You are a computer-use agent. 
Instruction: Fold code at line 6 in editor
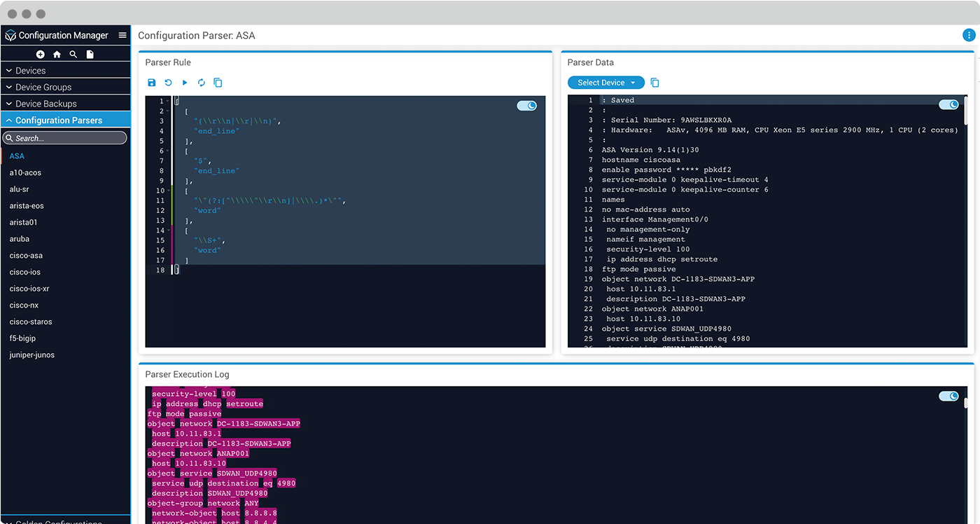[169, 151]
